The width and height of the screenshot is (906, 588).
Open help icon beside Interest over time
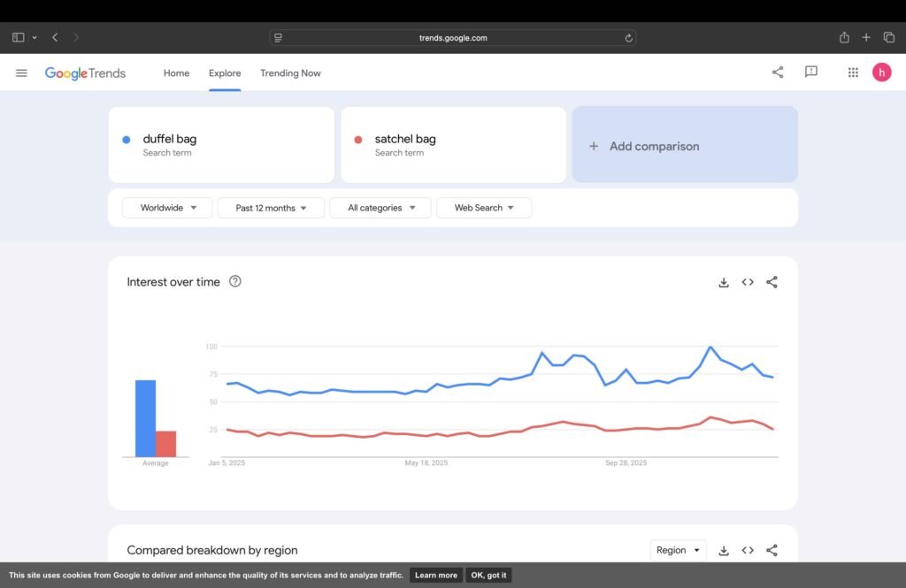coord(235,281)
